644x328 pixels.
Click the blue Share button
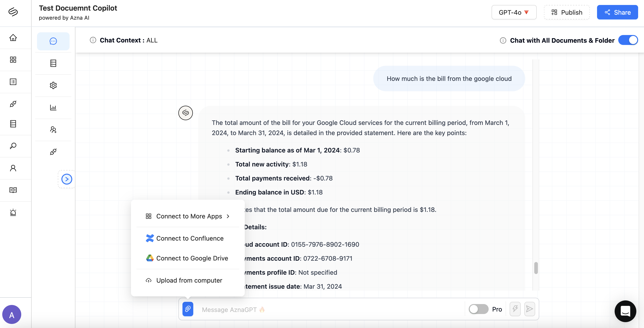[x=617, y=12]
